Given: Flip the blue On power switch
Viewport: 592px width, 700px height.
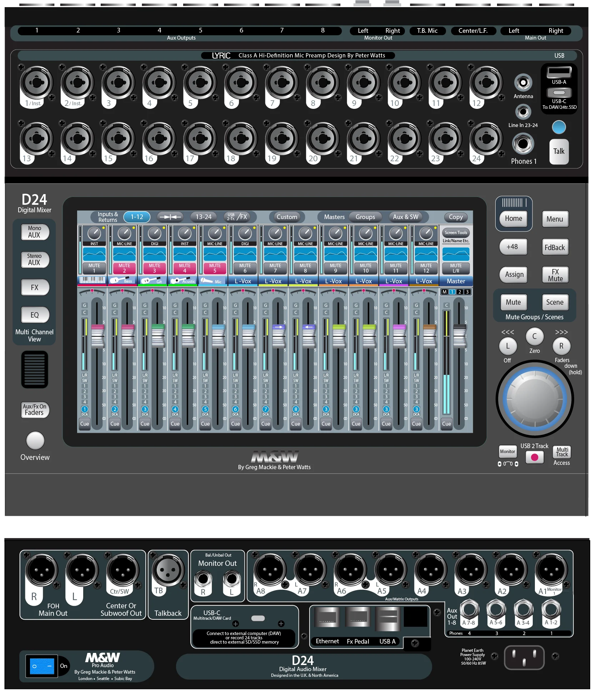Looking at the screenshot, I should tap(41, 666).
